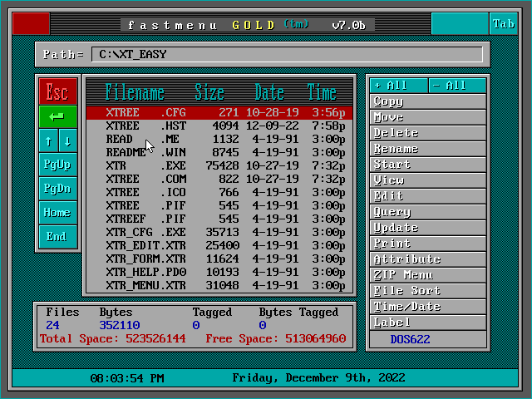
Task: Choose Print from the command menu
Action: point(428,244)
